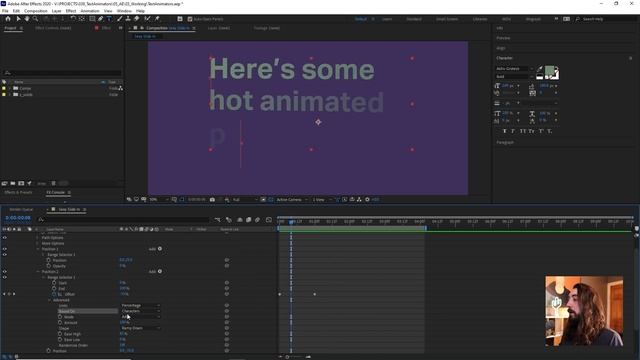The height and width of the screenshot is (360, 640).
Task: Click All Caps style button
Action: (x=522, y=131)
